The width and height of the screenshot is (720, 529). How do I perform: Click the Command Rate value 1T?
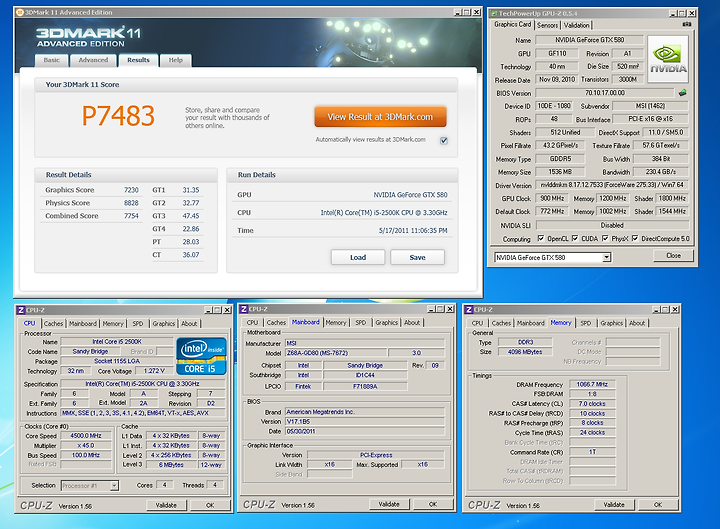tap(592, 452)
